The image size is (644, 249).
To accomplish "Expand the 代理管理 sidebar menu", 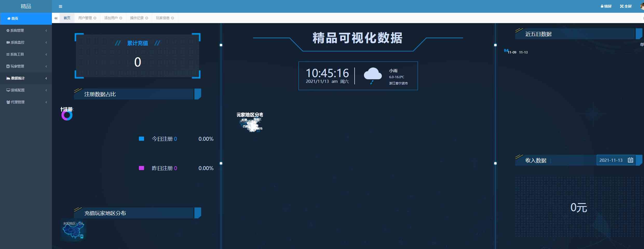I will [26, 102].
